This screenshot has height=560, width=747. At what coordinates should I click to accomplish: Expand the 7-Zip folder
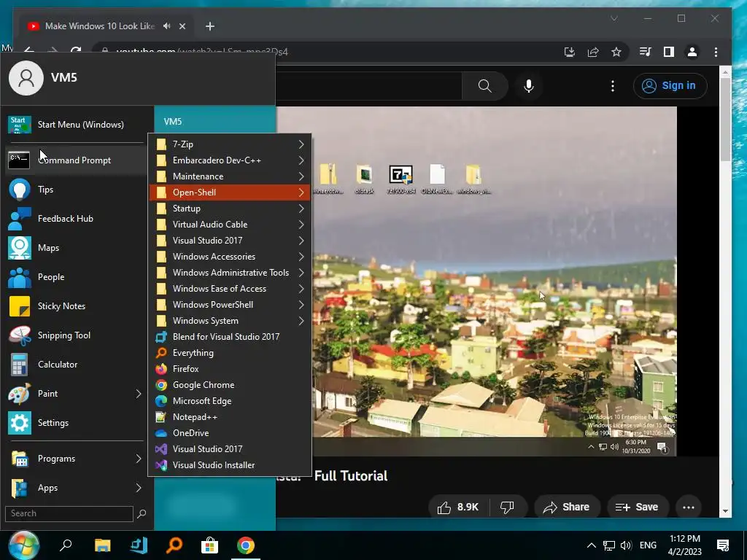230,144
